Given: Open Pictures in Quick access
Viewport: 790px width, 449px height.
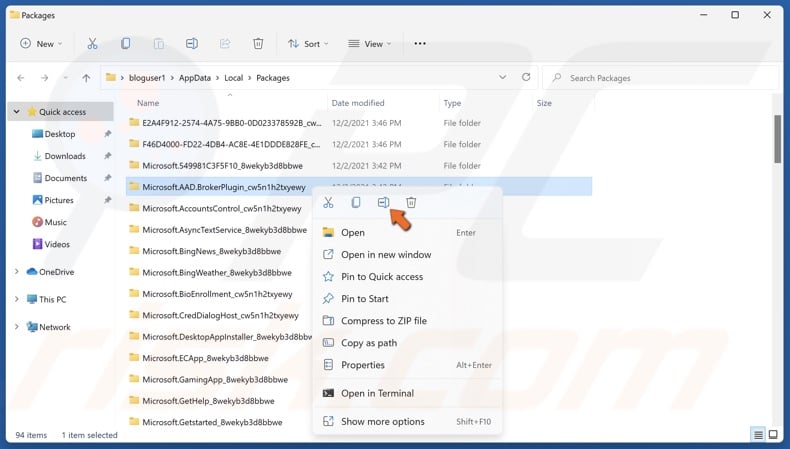Looking at the screenshot, I should coord(59,201).
